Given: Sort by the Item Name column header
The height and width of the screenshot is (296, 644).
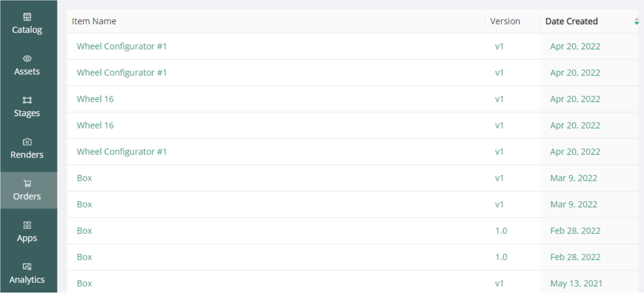Looking at the screenshot, I should 94,21.
